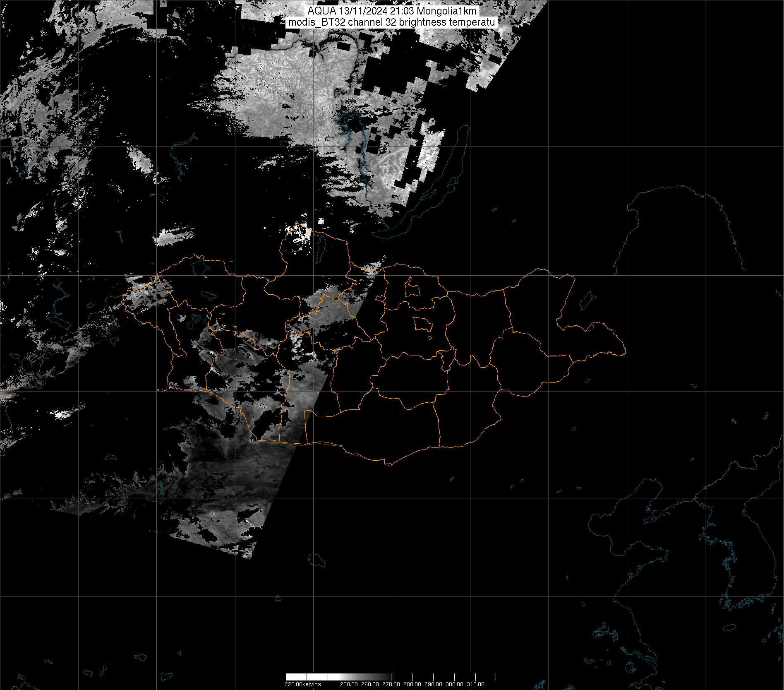
Task: Click the 310.00 colorbar label
Action: point(476,684)
